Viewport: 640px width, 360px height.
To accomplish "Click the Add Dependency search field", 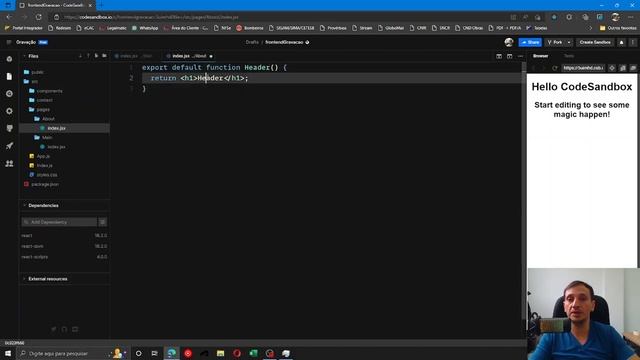I will (59, 222).
